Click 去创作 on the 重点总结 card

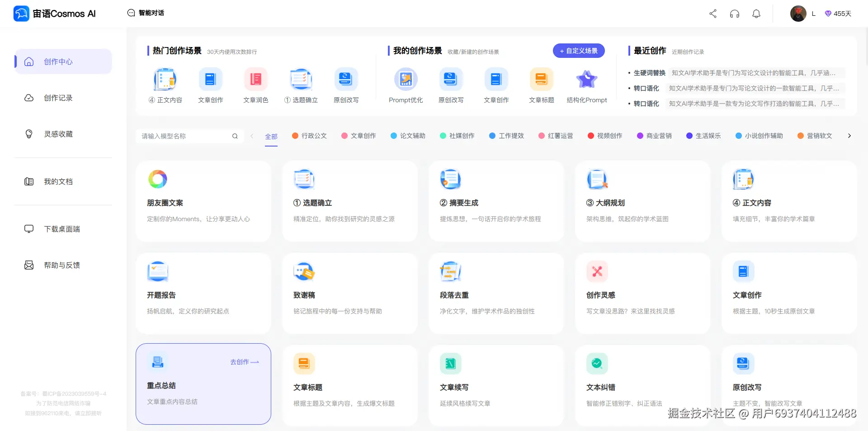[x=245, y=362]
